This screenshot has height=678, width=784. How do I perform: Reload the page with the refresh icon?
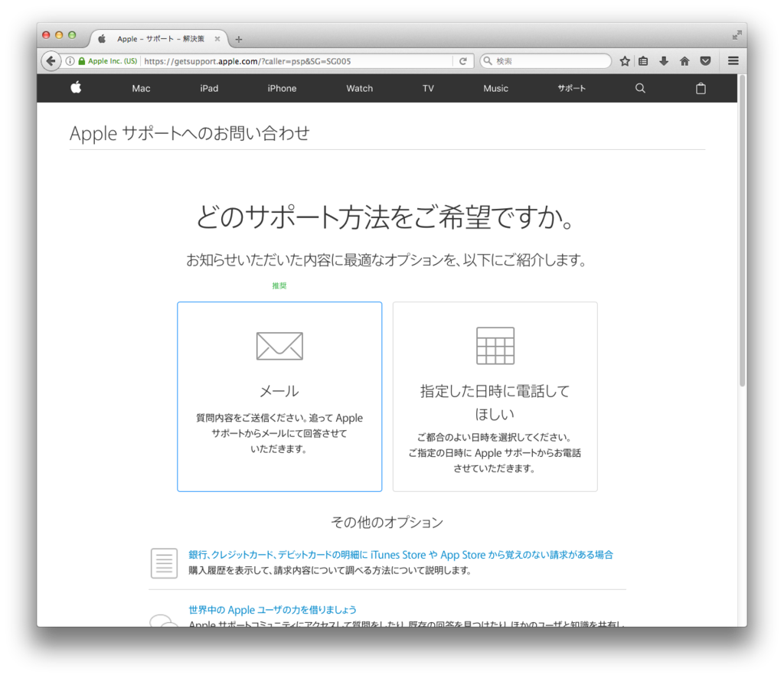tap(463, 61)
